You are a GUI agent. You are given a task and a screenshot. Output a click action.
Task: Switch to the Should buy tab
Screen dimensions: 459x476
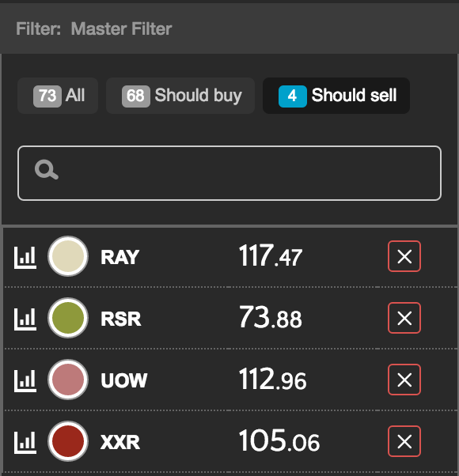click(x=180, y=96)
